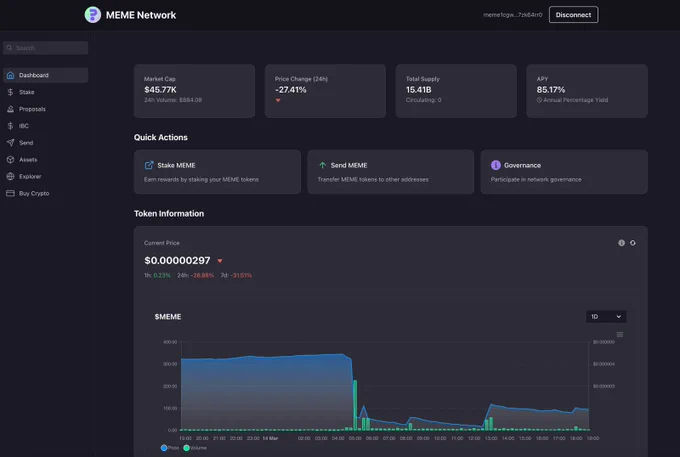Select IBC in the sidebar
Viewport: 680px width, 457px height.
[46, 126]
